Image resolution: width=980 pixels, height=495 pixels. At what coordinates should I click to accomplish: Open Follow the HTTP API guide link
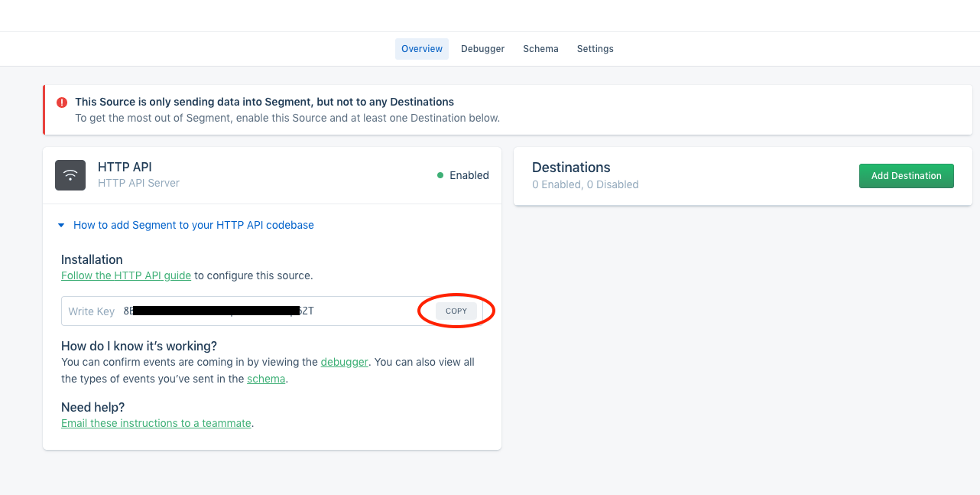click(x=126, y=275)
